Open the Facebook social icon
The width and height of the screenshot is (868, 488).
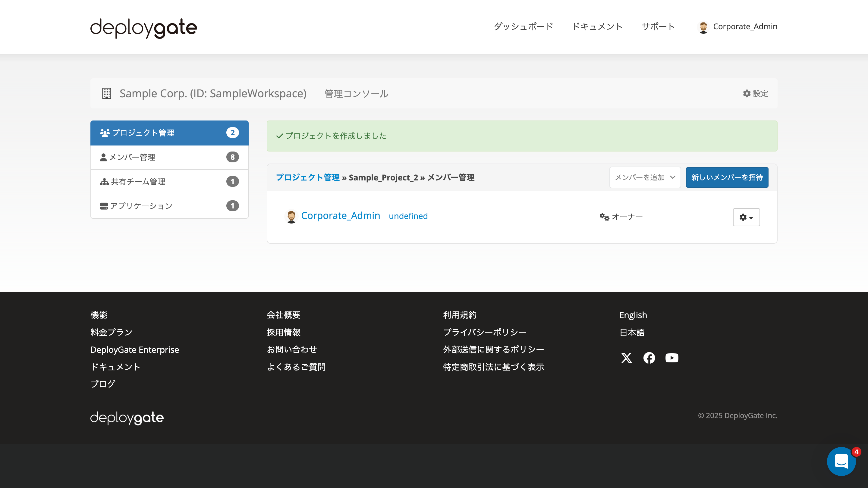coord(649,358)
